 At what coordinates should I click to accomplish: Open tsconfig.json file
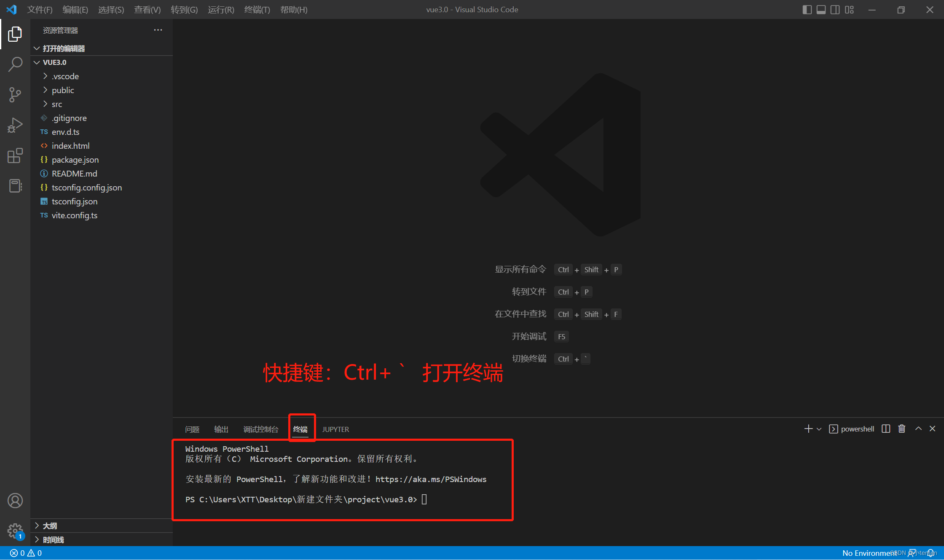pos(102,201)
